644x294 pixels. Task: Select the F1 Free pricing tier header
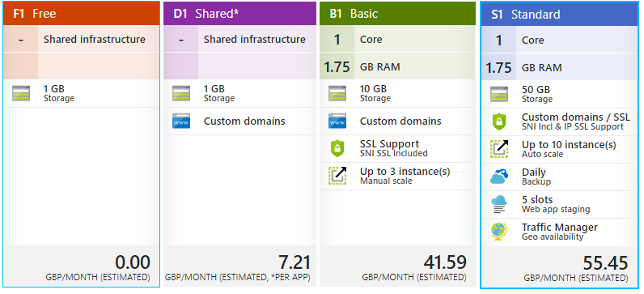81,14
